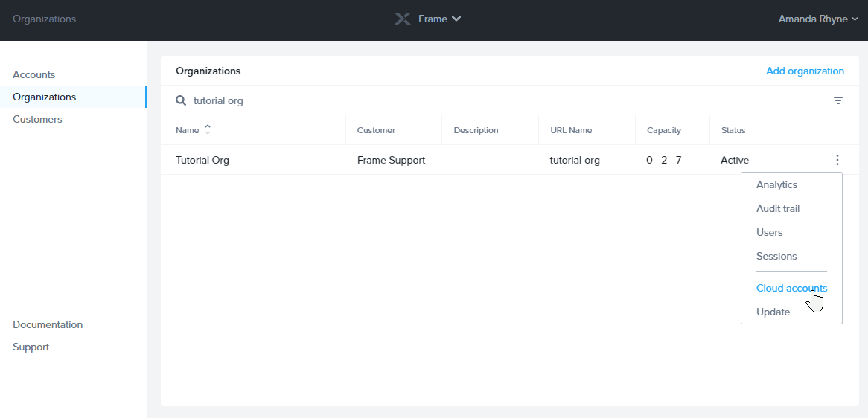Open the filter list icon
Screen dimensions: 868x418
click(838, 100)
